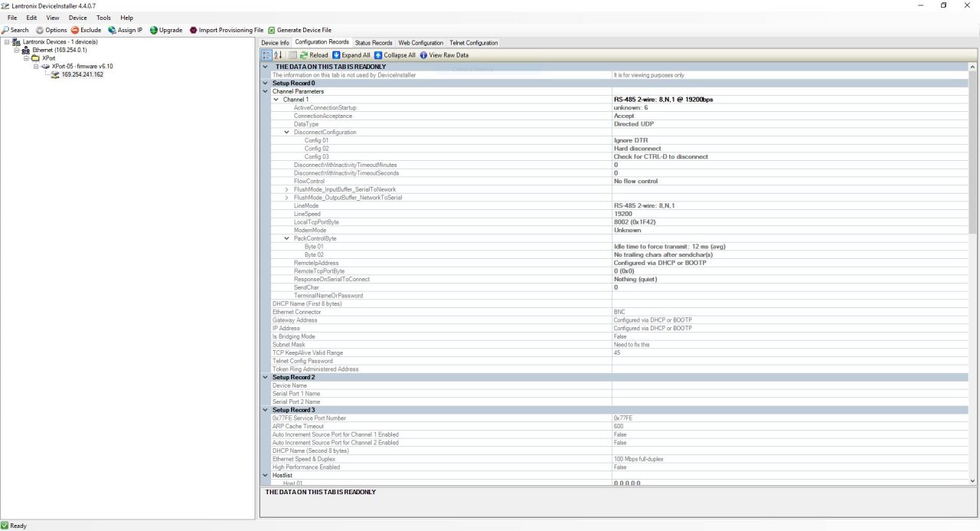Collapse the Setup Record 2 section
The image size is (980, 531).
[266, 377]
